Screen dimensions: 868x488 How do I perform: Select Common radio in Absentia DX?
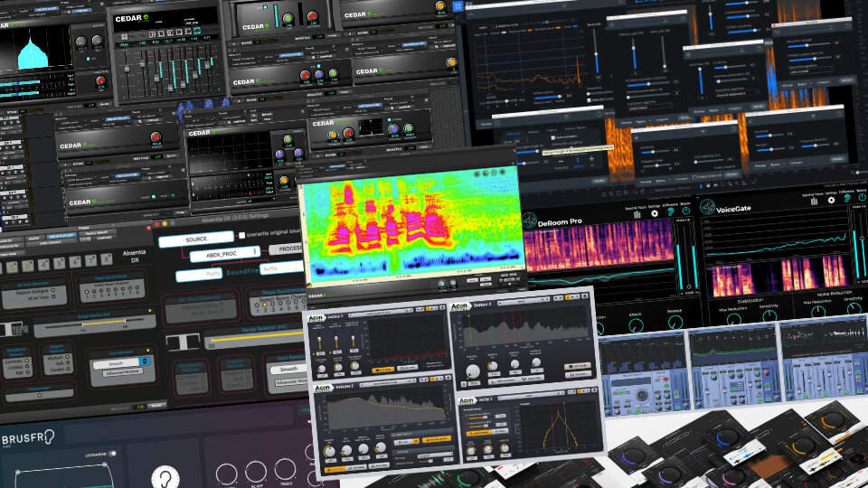[x=26, y=361]
